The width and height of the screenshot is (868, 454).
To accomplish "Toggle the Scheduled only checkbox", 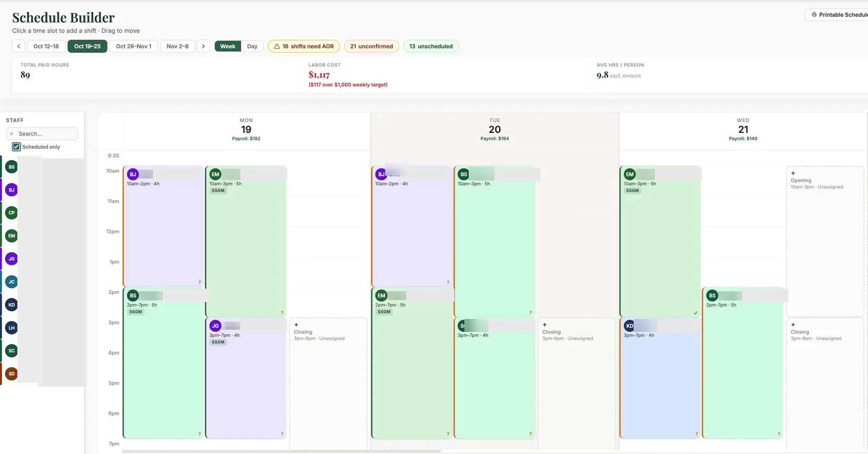I will coord(16,147).
